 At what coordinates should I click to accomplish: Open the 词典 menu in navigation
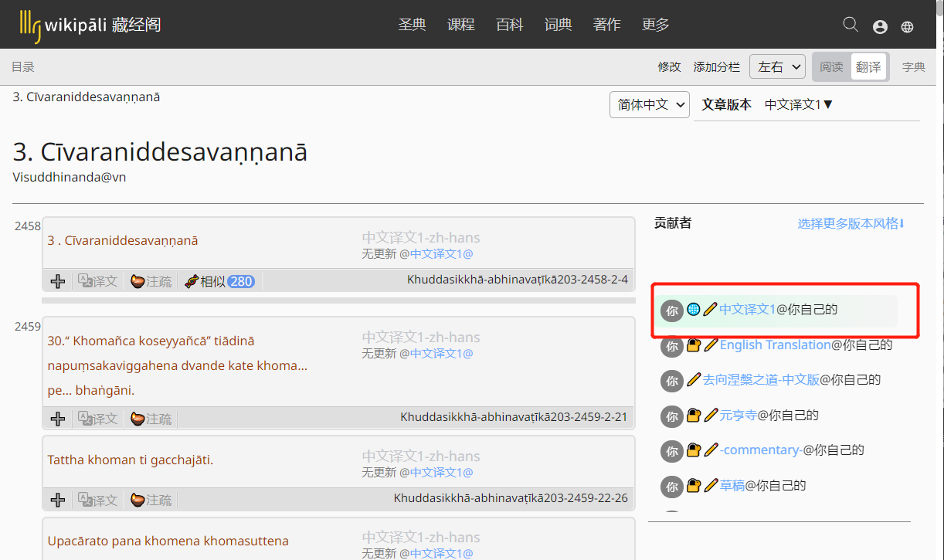tap(558, 25)
